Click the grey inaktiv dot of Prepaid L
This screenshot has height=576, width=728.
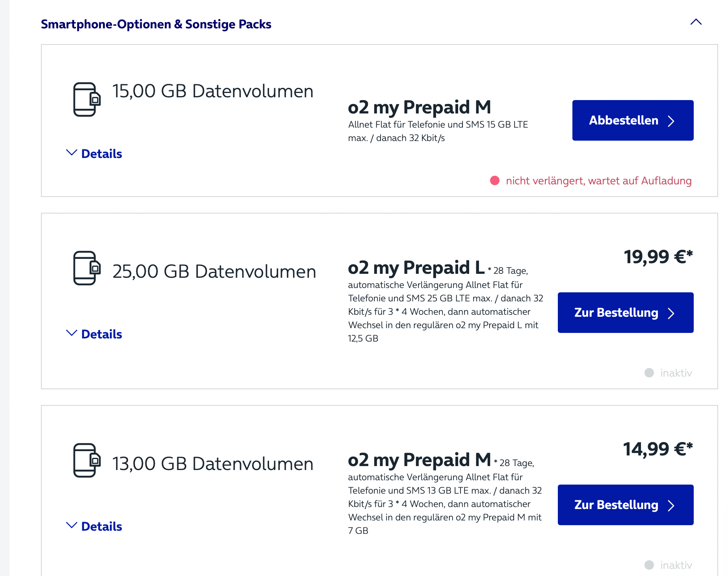(649, 373)
